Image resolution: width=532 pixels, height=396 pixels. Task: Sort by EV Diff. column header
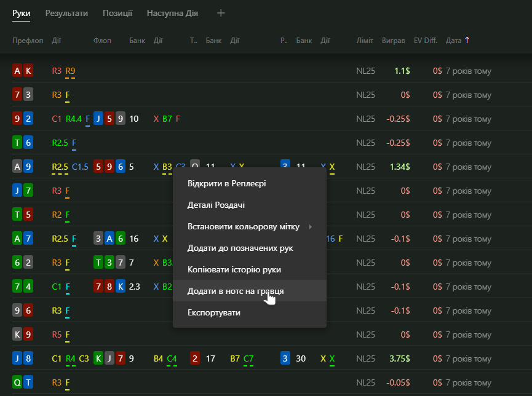426,41
